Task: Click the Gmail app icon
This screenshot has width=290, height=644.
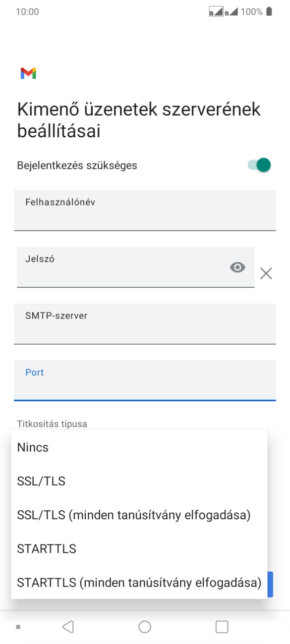Action: (x=29, y=73)
